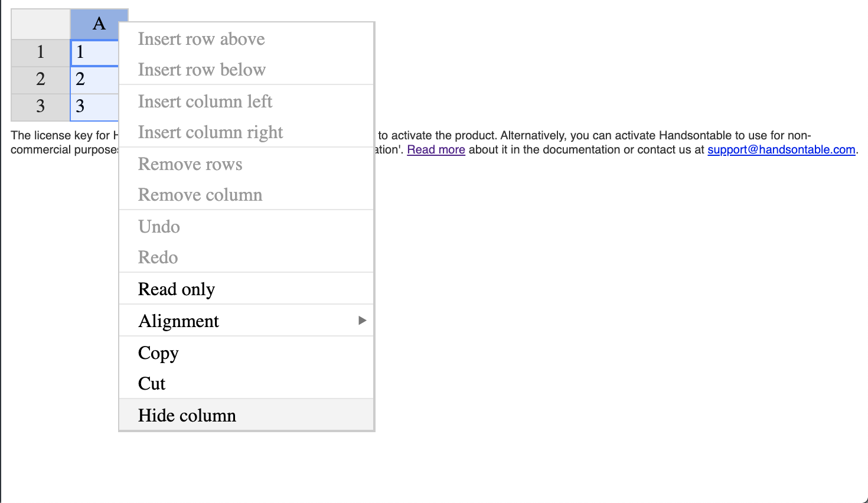Image resolution: width=868 pixels, height=503 pixels.
Task: Select Hide column from context menu
Action: click(246, 415)
